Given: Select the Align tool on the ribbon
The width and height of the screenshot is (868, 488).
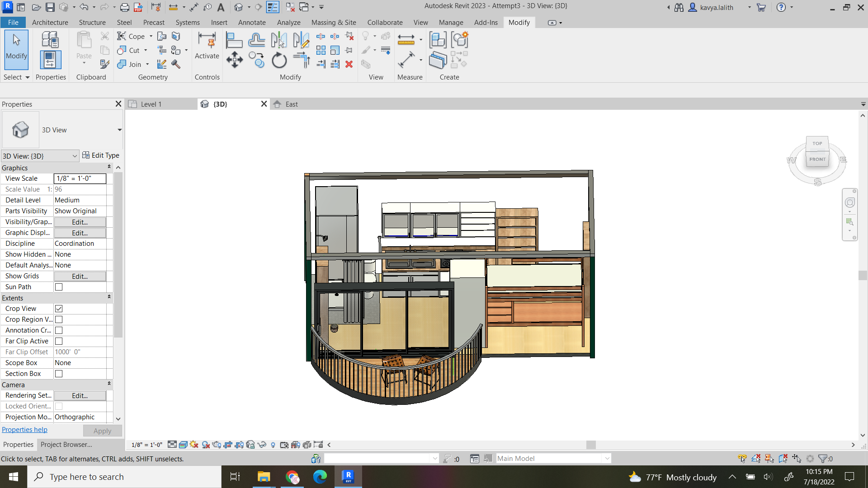Looking at the screenshot, I should (x=234, y=40).
